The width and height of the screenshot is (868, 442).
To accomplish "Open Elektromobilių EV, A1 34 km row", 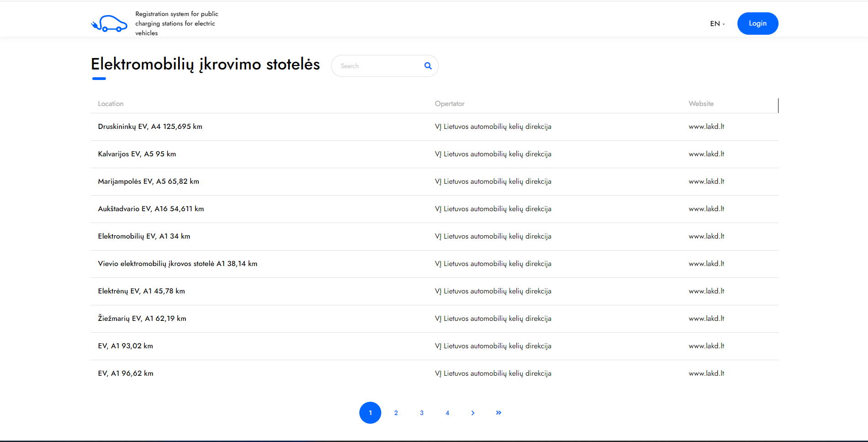I will 435,236.
